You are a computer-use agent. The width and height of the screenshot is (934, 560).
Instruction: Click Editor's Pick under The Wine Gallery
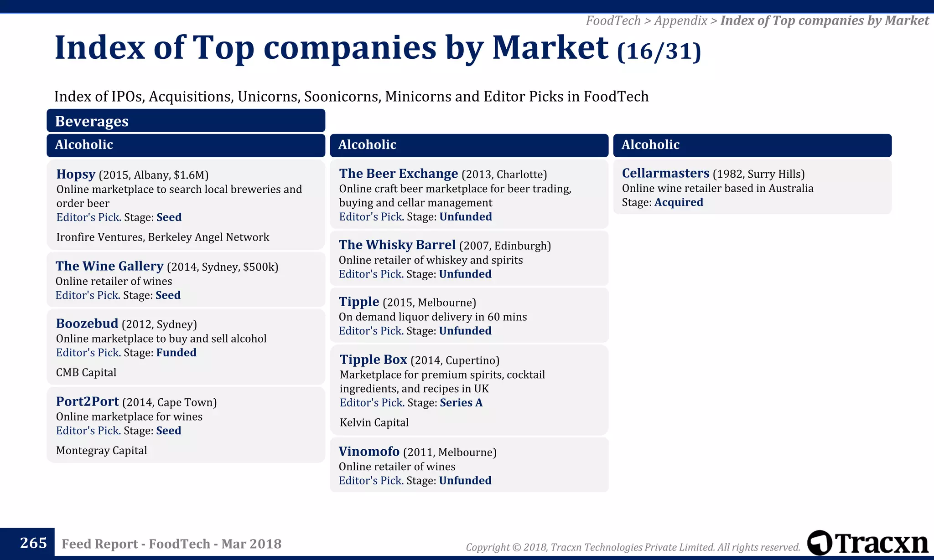(87, 295)
